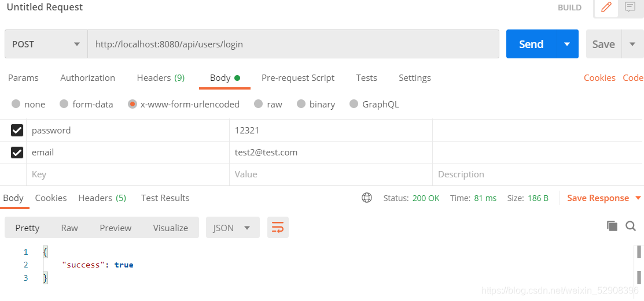Copy the response with the copy icon
644x301 pixels.
(x=612, y=225)
